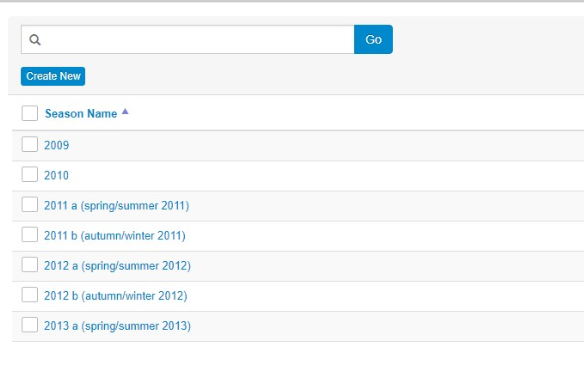Open the 2009 season link
Image resolution: width=584 pixels, height=366 pixels.
57,145
